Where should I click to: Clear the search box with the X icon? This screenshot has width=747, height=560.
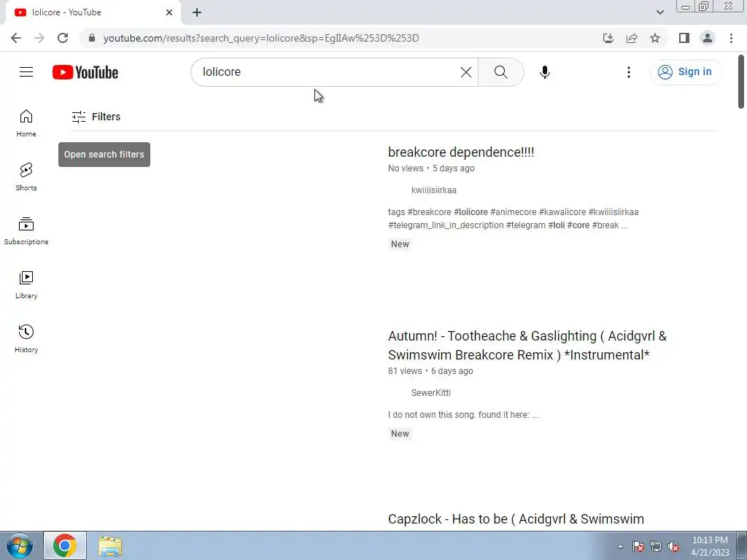(x=466, y=72)
